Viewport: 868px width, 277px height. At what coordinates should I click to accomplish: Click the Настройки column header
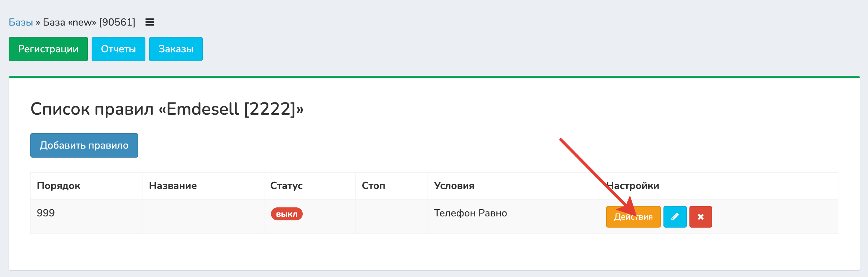click(633, 186)
